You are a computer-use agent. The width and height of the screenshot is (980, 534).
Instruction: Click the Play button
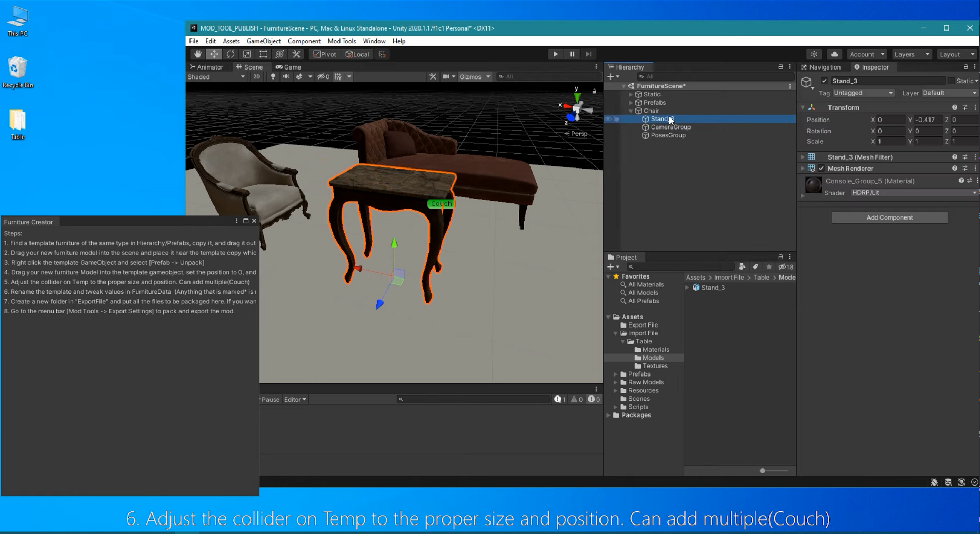pos(555,54)
